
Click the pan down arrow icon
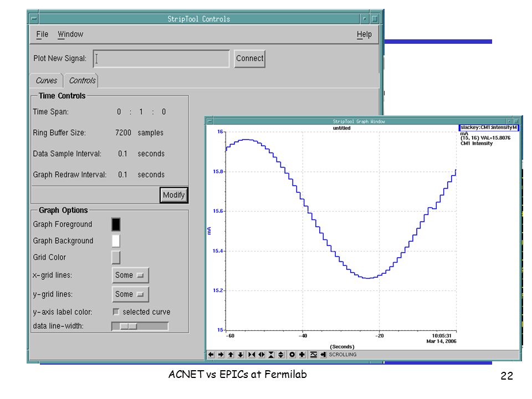241,355
